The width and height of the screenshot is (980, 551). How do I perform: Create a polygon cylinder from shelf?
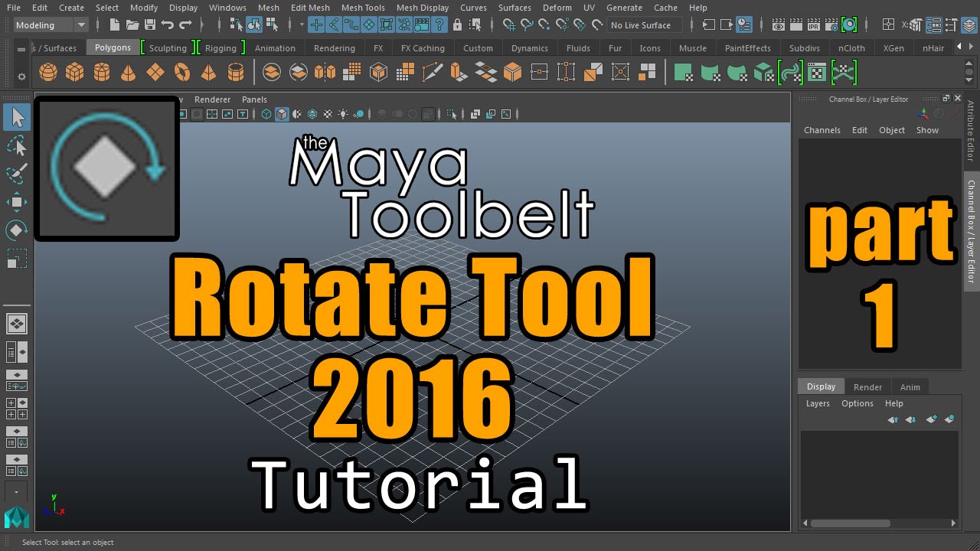101,73
